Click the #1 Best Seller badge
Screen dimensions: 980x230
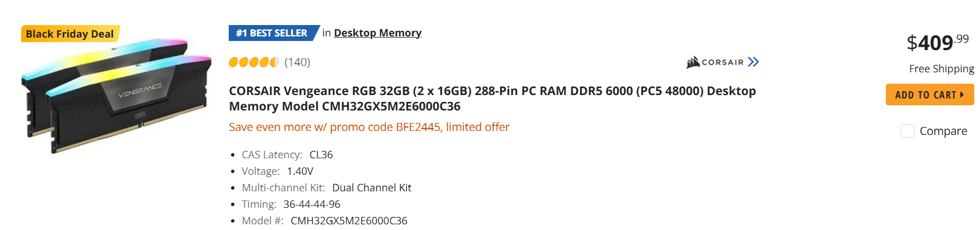272,33
